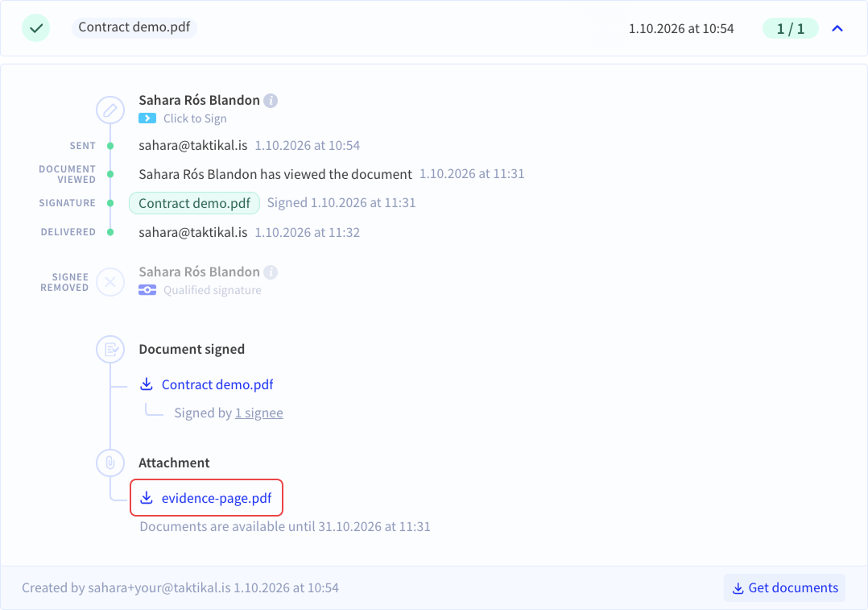This screenshot has height=610, width=868.
Task: Click the header date 1.10.2026 at 10:54
Action: [x=681, y=28]
